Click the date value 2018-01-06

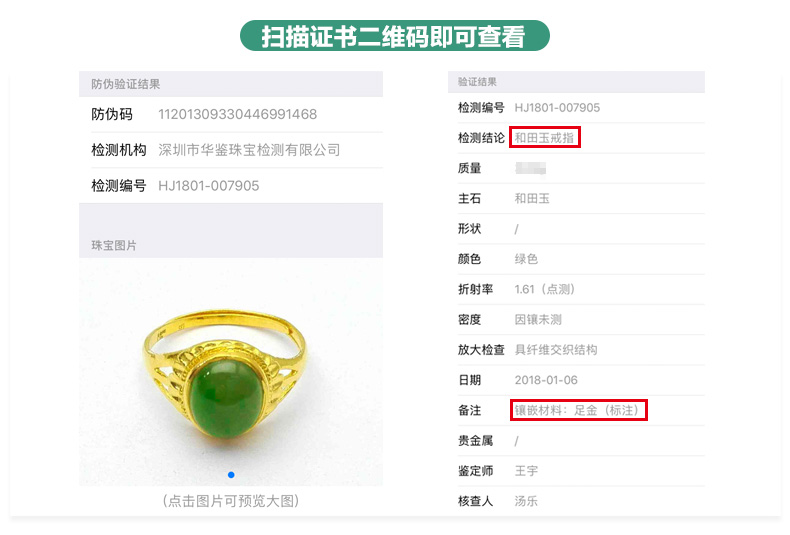click(x=546, y=380)
